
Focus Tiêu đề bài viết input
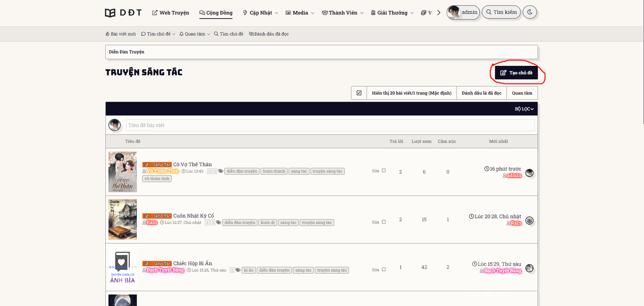pos(330,125)
